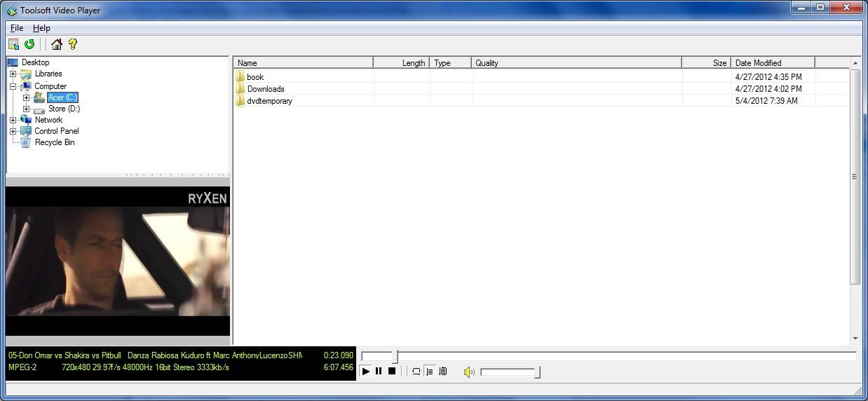Click the Desktop icon in tree

[x=13, y=62]
